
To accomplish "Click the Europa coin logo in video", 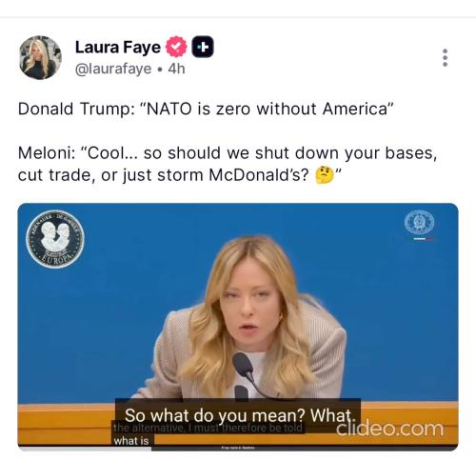I will click(55, 239).
